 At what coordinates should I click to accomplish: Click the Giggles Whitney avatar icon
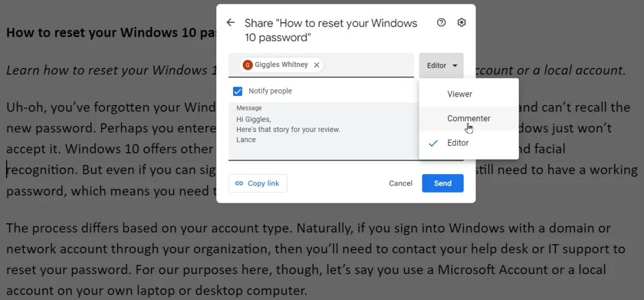point(247,65)
